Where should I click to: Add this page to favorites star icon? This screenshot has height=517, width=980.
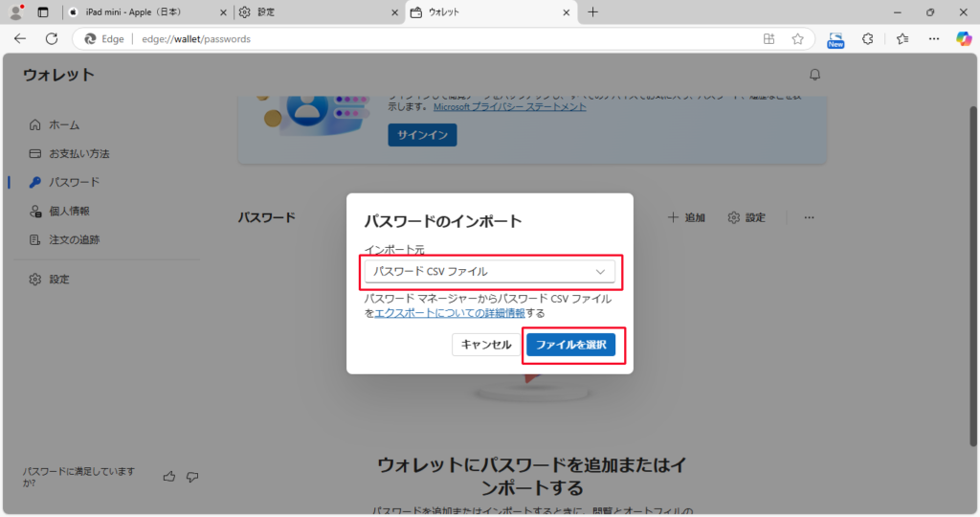[x=797, y=39]
